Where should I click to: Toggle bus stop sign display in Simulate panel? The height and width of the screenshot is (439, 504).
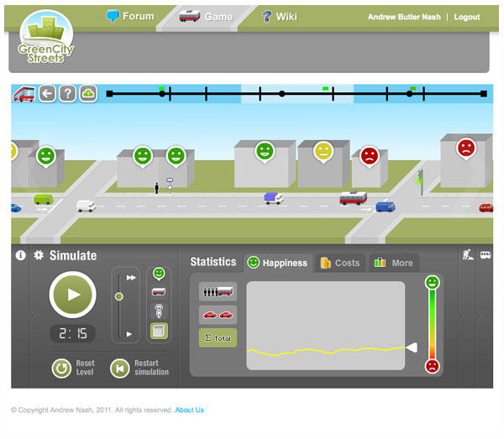(159, 311)
